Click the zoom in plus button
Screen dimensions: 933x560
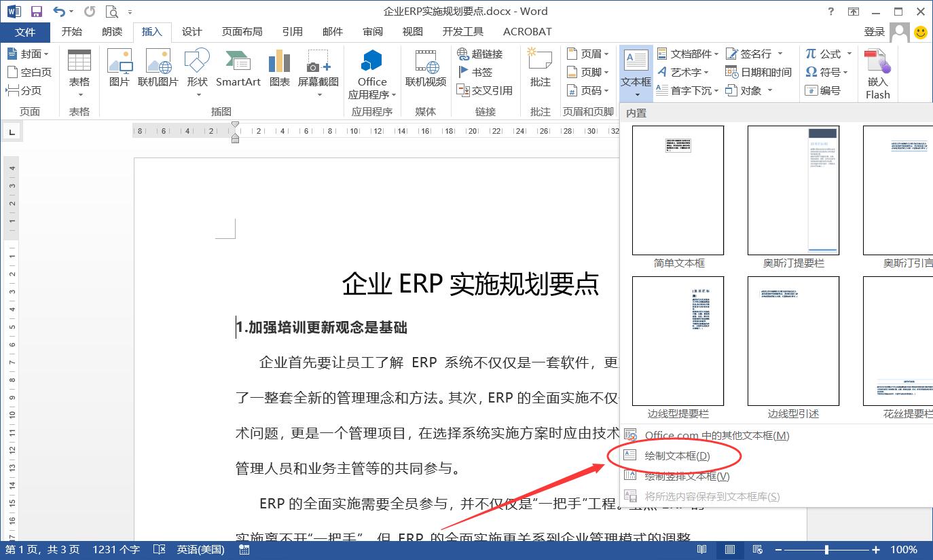[876, 550]
